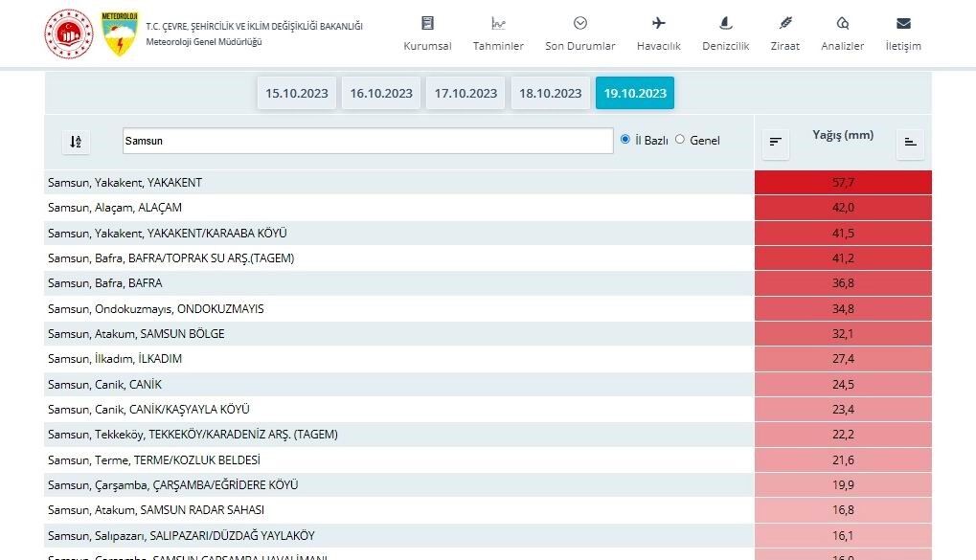
Task: Open the İletişim envelope icon
Action: (x=902, y=23)
